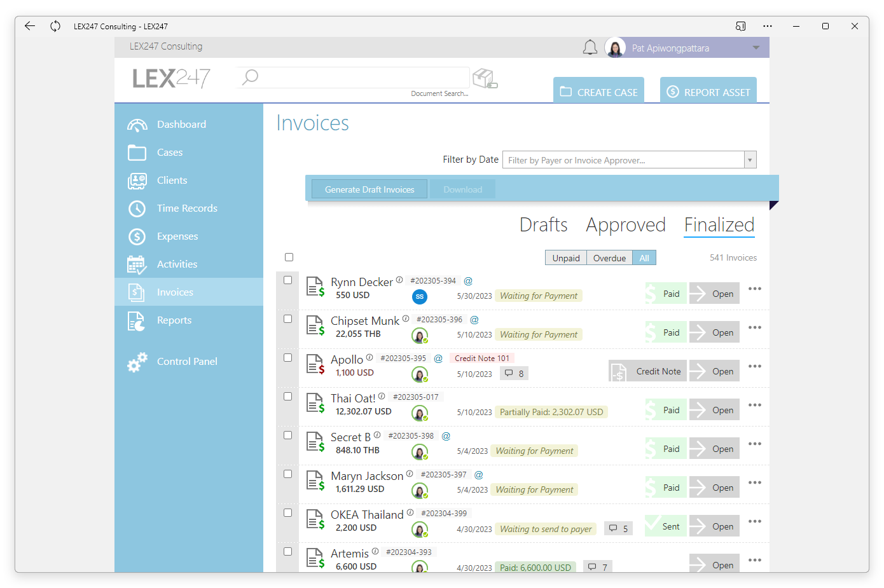This screenshot has height=588, width=884.
Task: Open more options for Chipset Munk invoice
Action: (x=755, y=327)
